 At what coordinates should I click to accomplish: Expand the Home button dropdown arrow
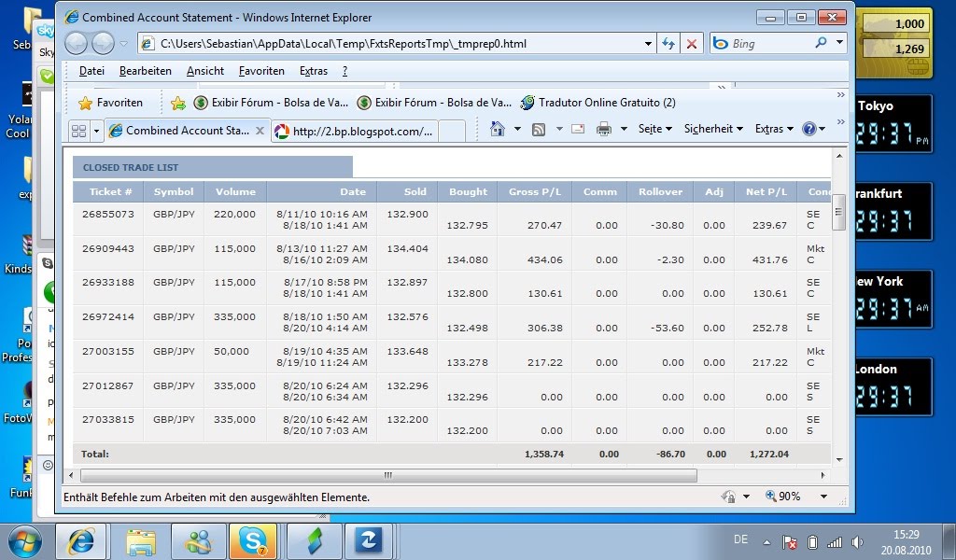[x=517, y=129]
